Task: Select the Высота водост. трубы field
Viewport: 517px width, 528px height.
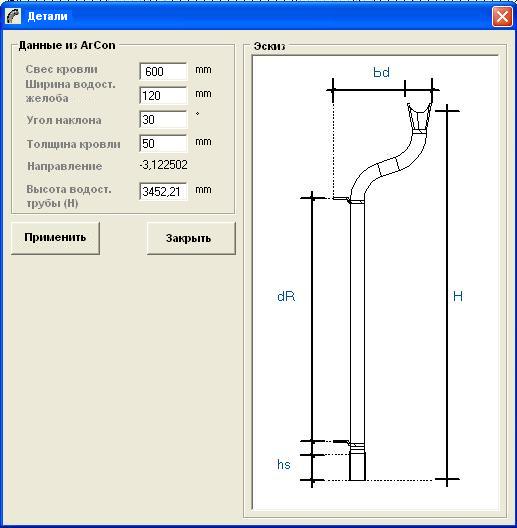Action: pos(163,191)
